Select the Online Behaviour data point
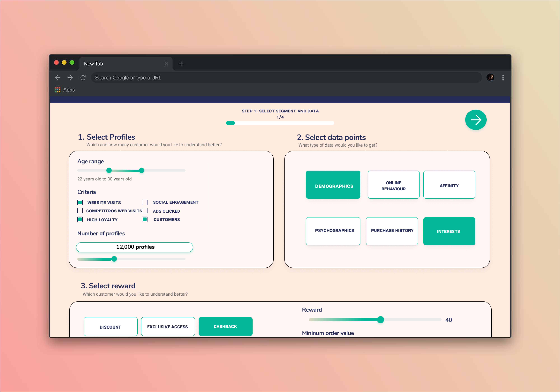Viewport: 560px width, 392px height. pyautogui.click(x=393, y=185)
